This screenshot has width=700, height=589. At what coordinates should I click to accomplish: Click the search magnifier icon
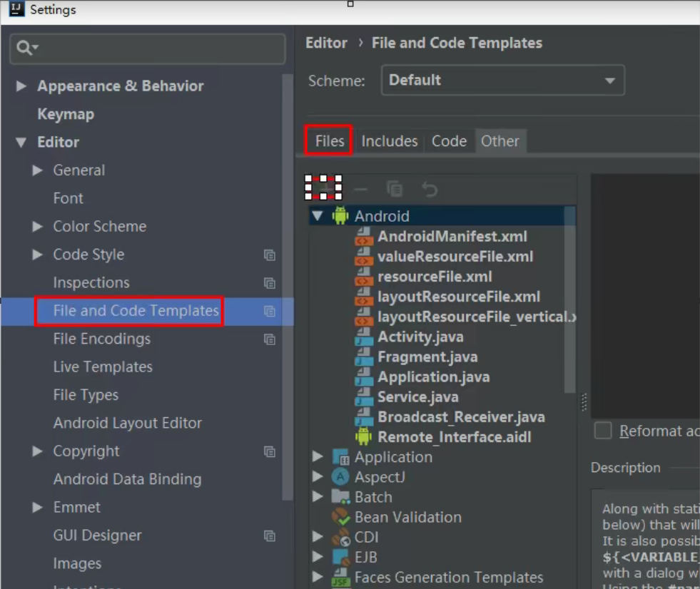pos(24,47)
